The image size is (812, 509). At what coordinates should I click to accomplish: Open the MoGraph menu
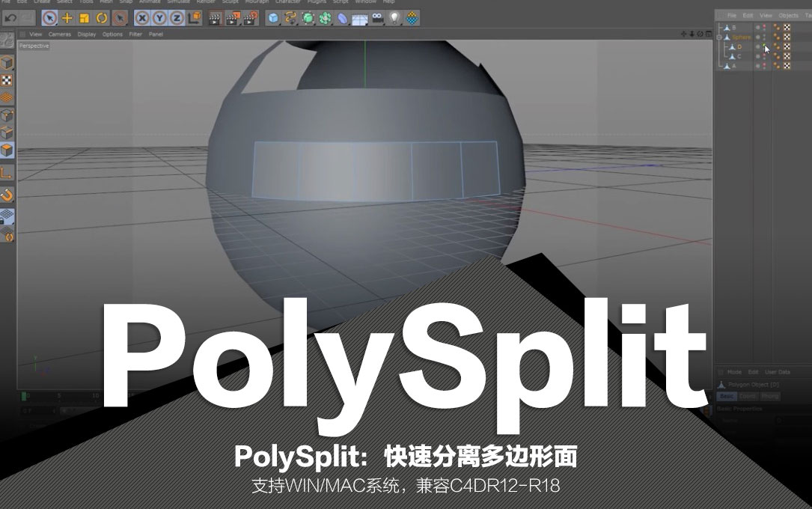[x=257, y=2]
